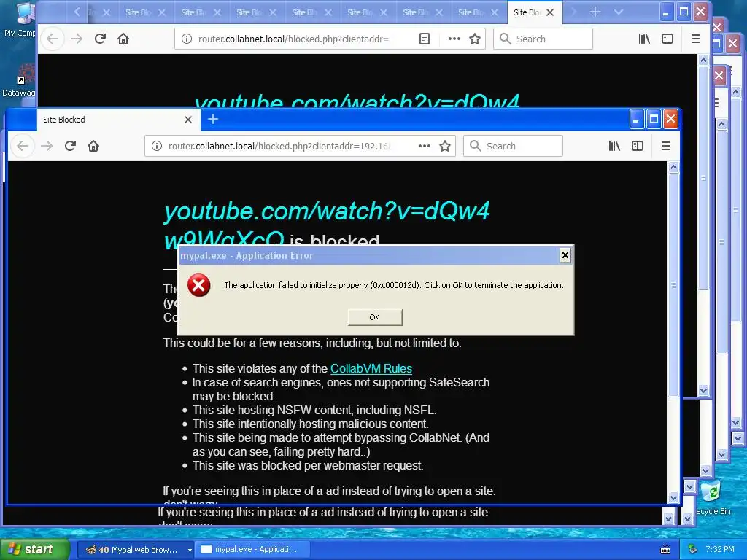Toggle the sidebar in the front browser window

click(638, 146)
